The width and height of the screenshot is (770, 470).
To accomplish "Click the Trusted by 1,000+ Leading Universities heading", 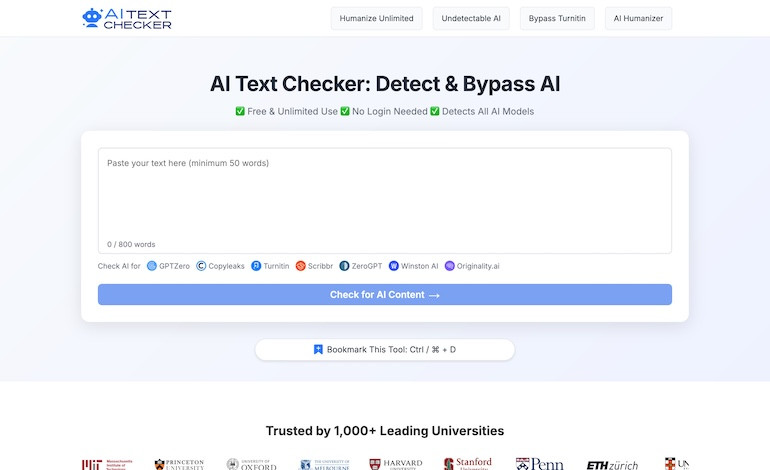I will (x=385, y=431).
